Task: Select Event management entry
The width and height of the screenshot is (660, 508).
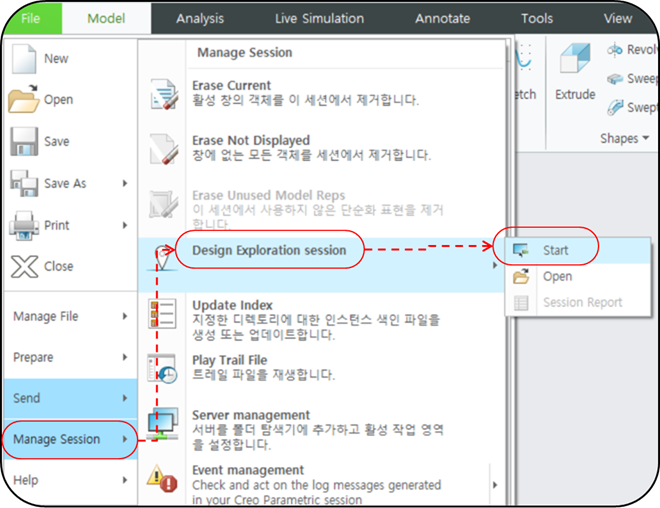Action: click(x=321, y=485)
